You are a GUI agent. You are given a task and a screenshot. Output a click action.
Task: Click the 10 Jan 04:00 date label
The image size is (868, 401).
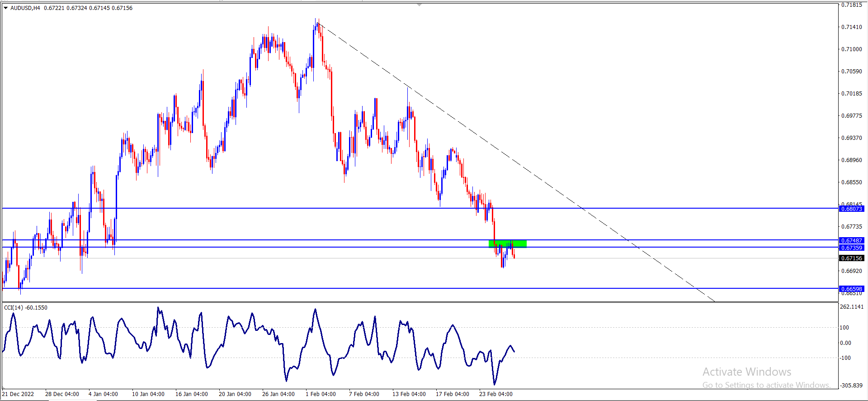tap(148, 394)
